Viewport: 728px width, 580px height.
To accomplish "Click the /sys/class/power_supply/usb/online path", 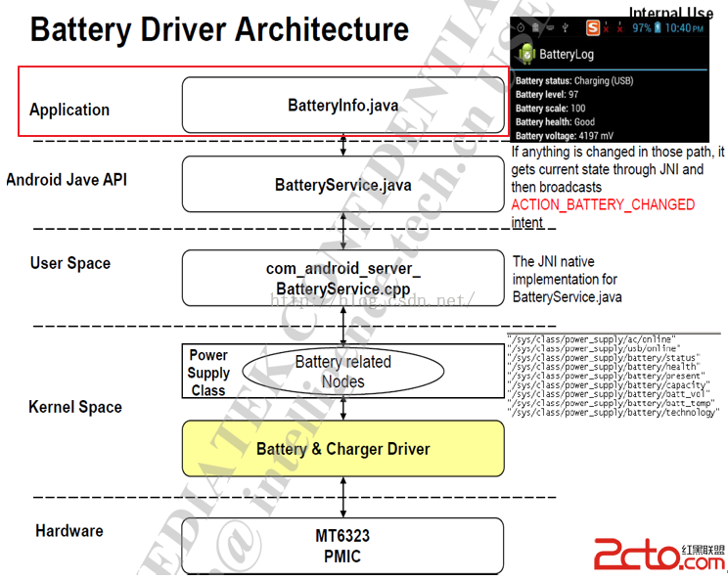I will 593,348.
